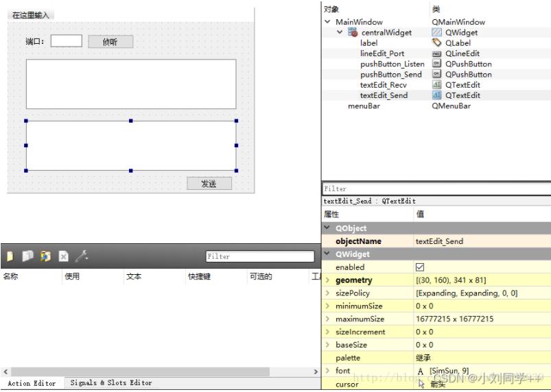551x392 pixels.
Task: Click the QTextEdit icon for textEdit_Send row
Action: point(436,95)
